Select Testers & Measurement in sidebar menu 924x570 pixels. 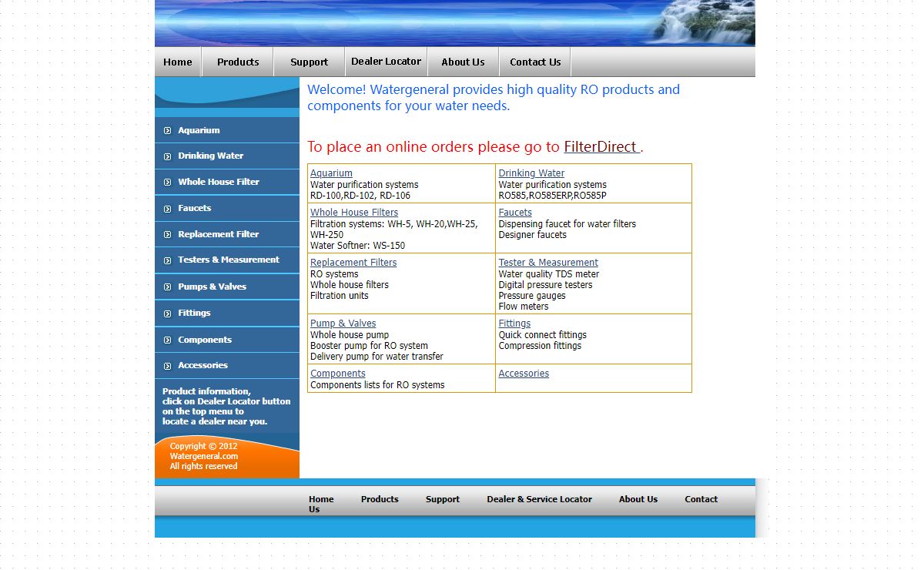click(227, 260)
